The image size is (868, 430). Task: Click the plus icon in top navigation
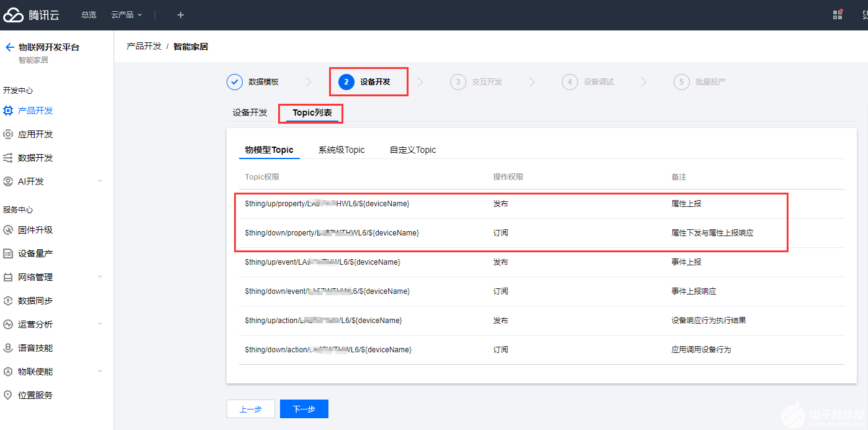[180, 15]
